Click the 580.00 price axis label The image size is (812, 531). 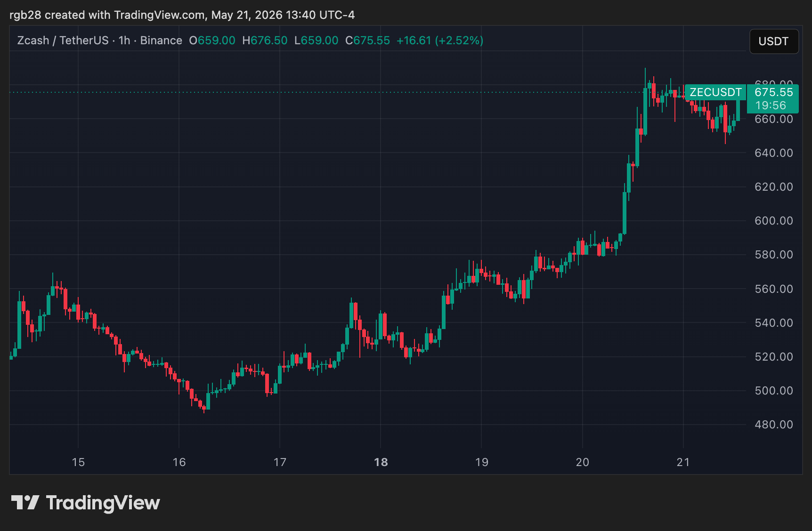(x=773, y=255)
